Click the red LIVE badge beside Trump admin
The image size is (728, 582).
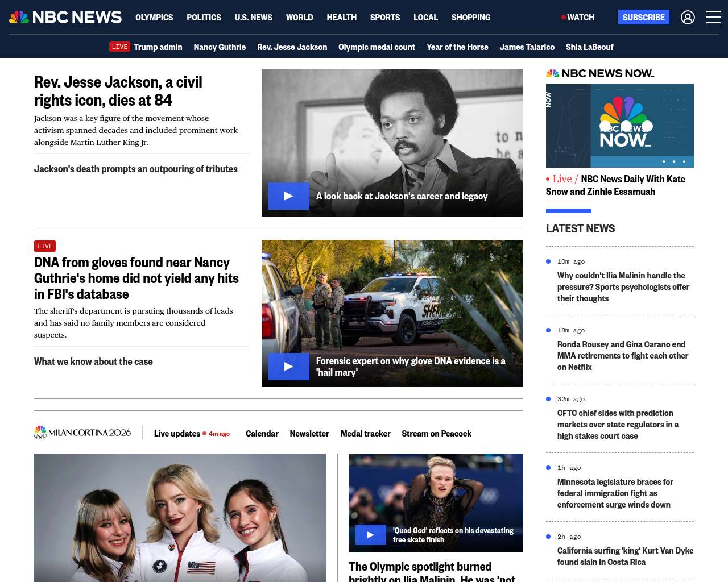point(119,47)
